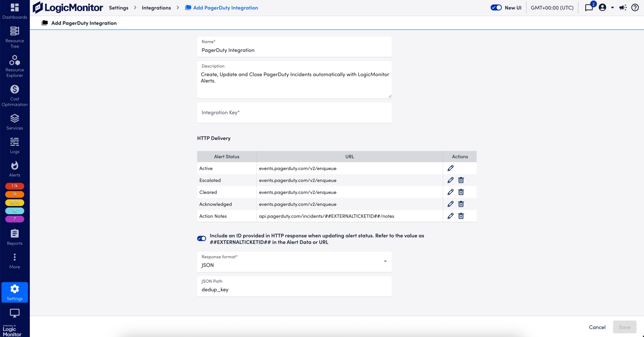Toggle the New UI switch
Image resolution: width=644 pixels, height=337 pixels.
pyautogui.click(x=496, y=8)
